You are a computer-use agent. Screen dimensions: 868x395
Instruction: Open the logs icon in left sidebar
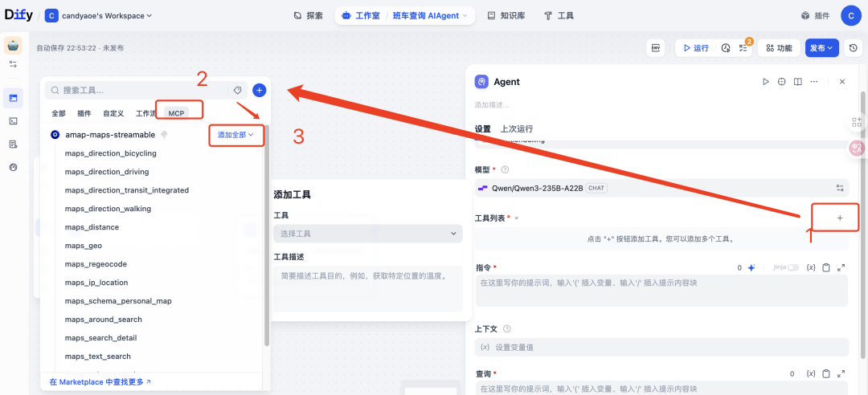(x=14, y=144)
